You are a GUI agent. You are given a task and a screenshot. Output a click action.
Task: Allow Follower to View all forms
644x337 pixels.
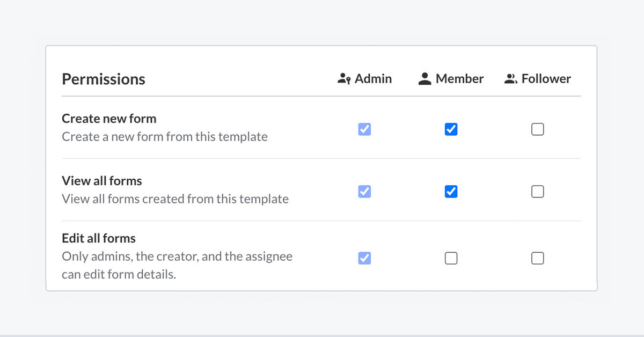tap(537, 192)
